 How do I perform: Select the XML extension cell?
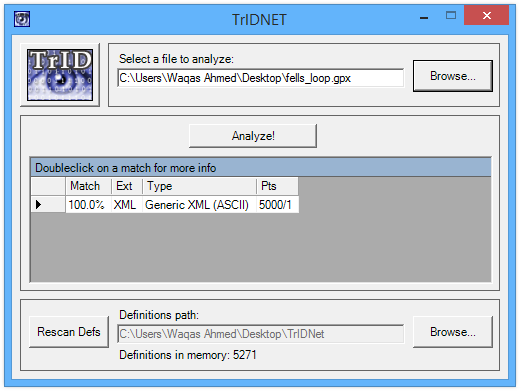(x=127, y=204)
